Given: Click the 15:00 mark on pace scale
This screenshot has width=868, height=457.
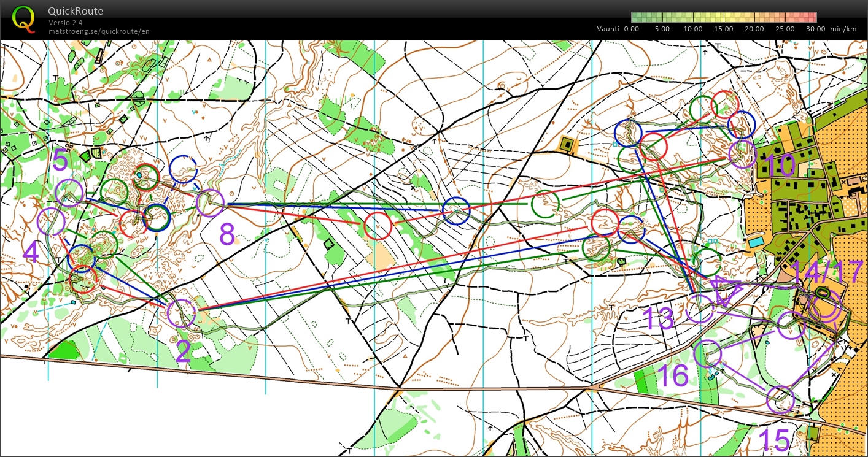Looking at the screenshot, I should point(723,29).
